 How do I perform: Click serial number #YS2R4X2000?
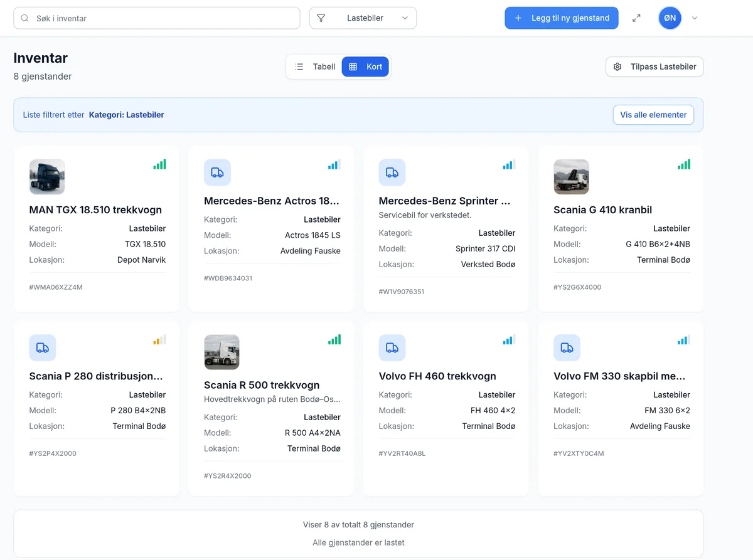pyautogui.click(x=227, y=476)
